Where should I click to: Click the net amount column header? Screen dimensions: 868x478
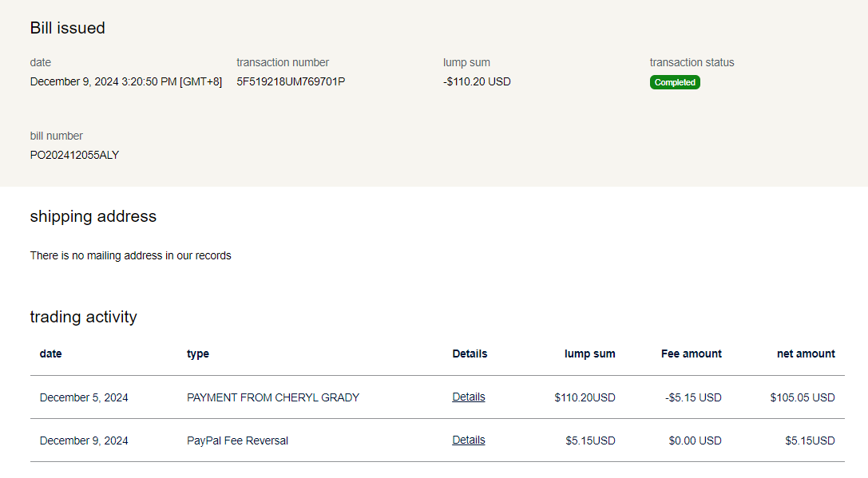[x=806, y=354]
